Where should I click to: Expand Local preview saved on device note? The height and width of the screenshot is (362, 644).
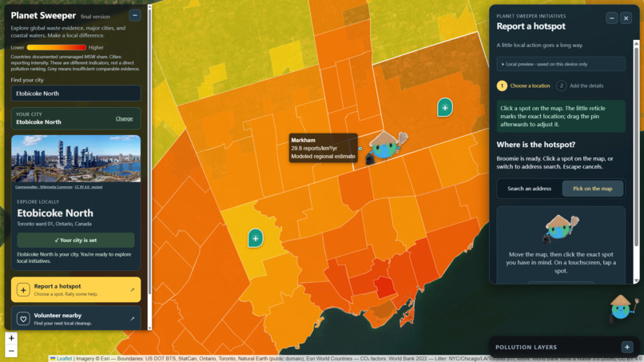pyautogui.click(x=561, y=64)
